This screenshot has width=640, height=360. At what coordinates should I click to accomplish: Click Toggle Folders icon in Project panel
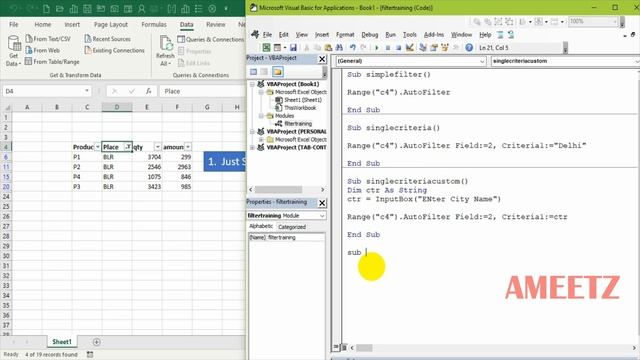tap(278, 72)
